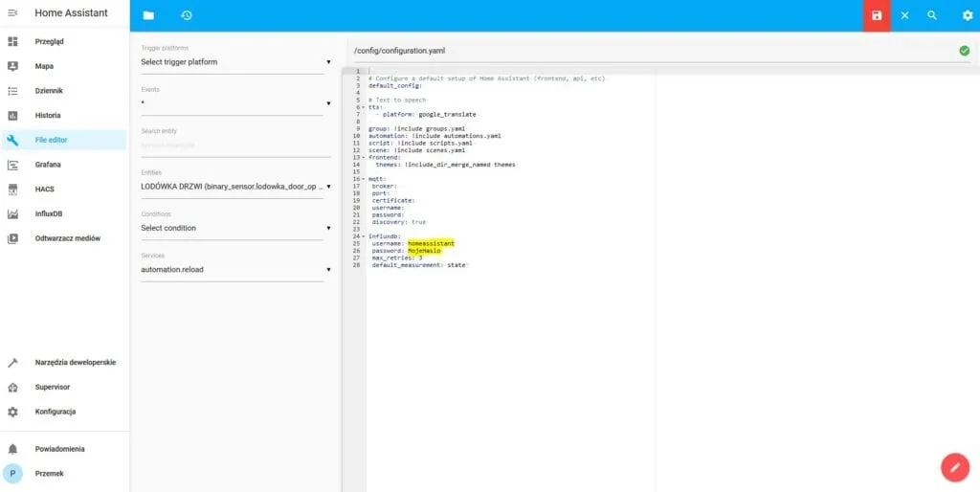This screenshot has width=980, height=492.
Task: Click the Konfiguracja cog icon
Action: 12,412
